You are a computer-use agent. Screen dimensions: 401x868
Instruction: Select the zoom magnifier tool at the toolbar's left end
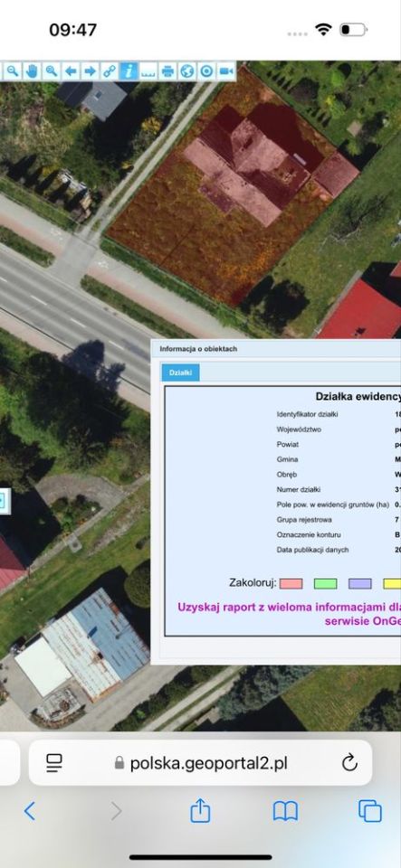click(12, 71)
